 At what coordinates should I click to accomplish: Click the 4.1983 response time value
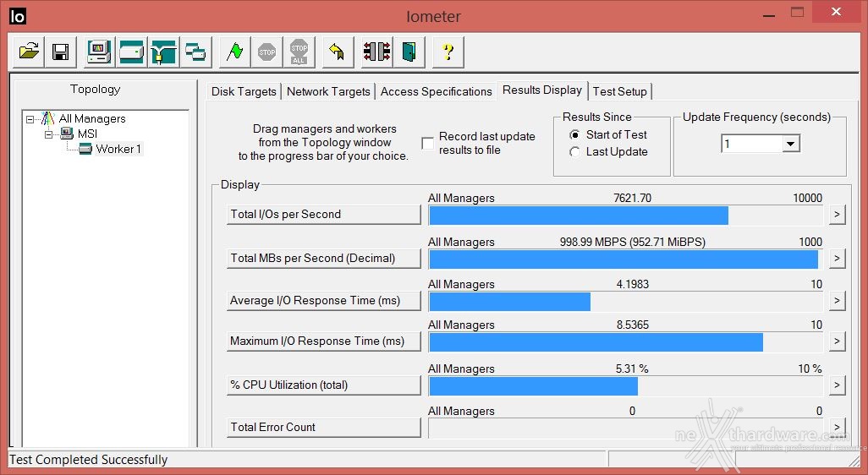pyautogui.click(x=632, y=284)
